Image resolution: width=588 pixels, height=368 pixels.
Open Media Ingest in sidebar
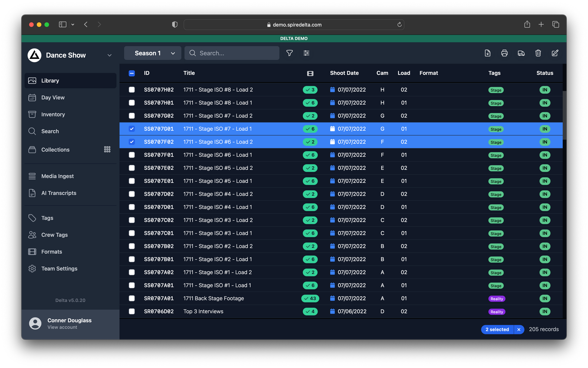coord(57,176)
